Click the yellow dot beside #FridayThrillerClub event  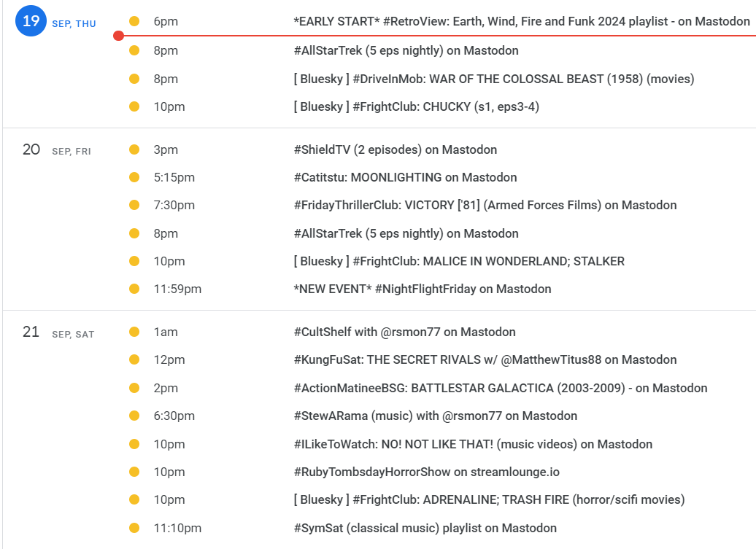(x=134, y=205)
